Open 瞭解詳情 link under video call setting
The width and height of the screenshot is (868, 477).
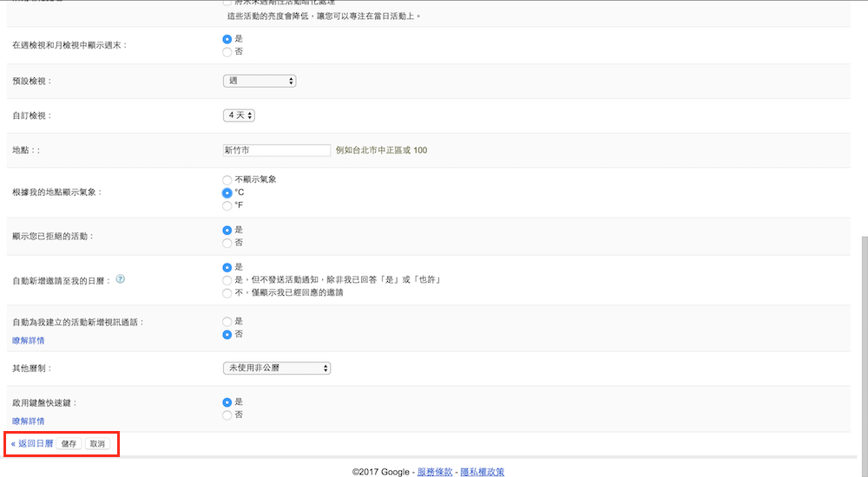pyautogui.click(x=29, y=341)
